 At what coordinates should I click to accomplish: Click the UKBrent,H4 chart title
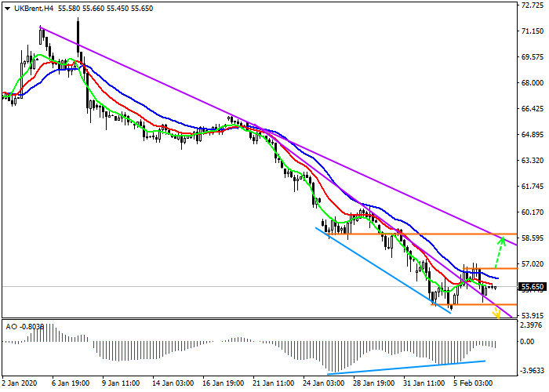tap(33, 7)
